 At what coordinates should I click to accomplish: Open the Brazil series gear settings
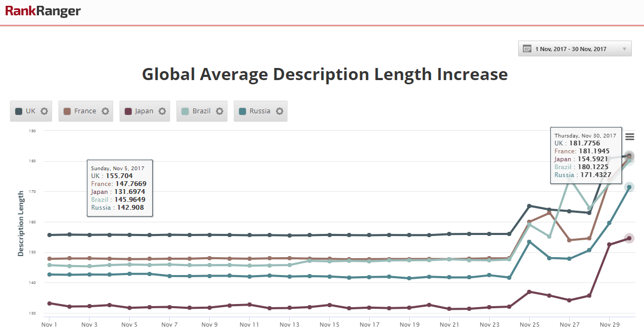coord(220,111)
